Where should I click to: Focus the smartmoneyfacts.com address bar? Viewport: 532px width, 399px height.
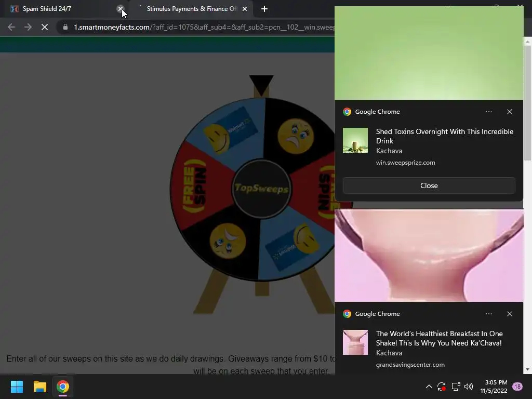pos(204,27)
